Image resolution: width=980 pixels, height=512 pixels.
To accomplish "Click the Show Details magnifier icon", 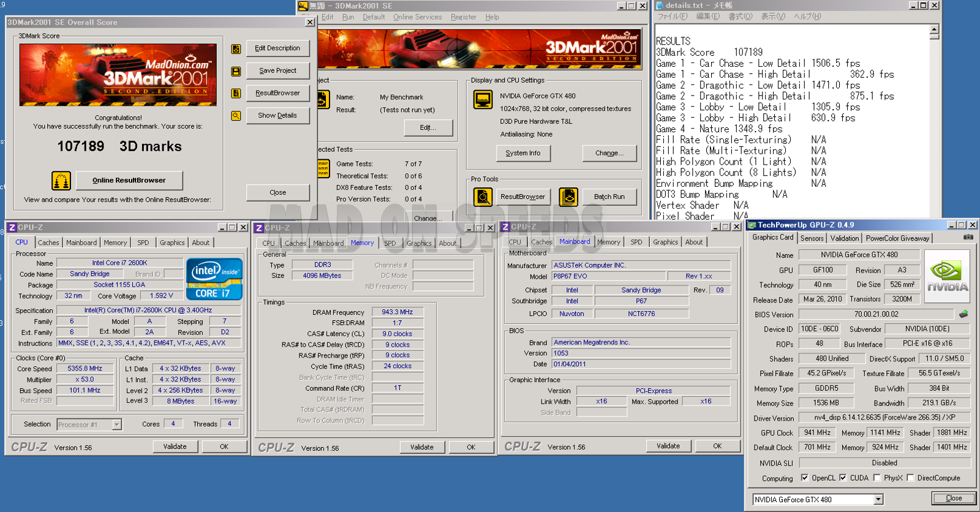I will (236, 116).
